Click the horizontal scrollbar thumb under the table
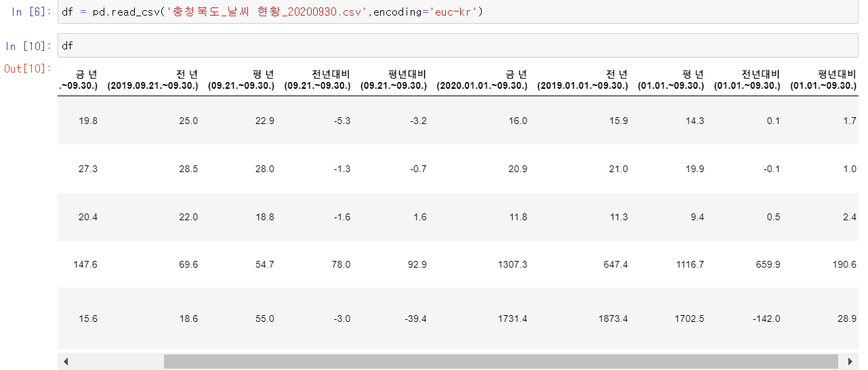Screen dimensions: 868x370 point(500,362)
